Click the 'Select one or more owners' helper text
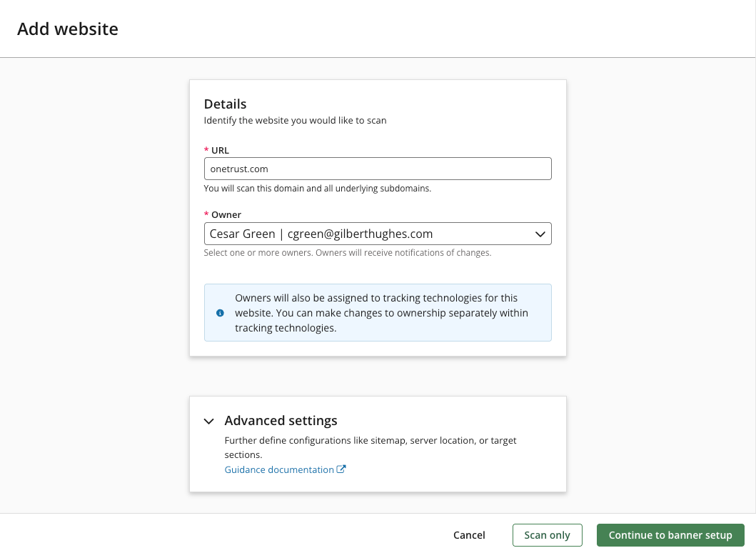This screenshot has height=553, width=756. point(348,253)
